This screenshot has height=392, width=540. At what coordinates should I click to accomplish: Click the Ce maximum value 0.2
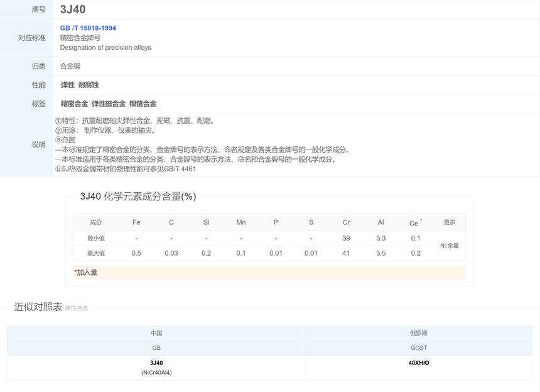click(416, 253)
